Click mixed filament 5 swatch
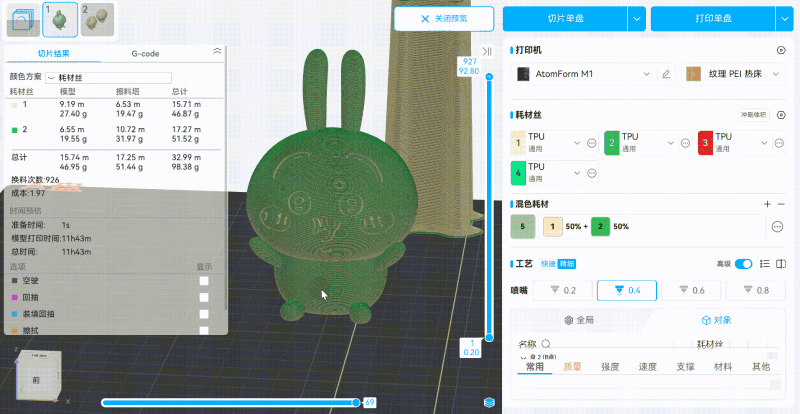The image size is (800, 414). pos(523,227)
